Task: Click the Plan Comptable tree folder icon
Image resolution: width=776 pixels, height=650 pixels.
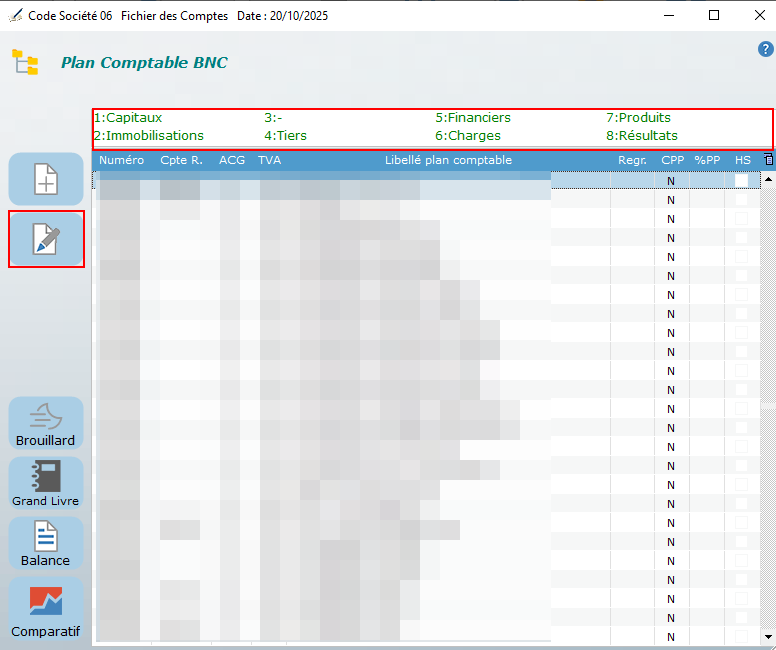Action: (25, 62)
